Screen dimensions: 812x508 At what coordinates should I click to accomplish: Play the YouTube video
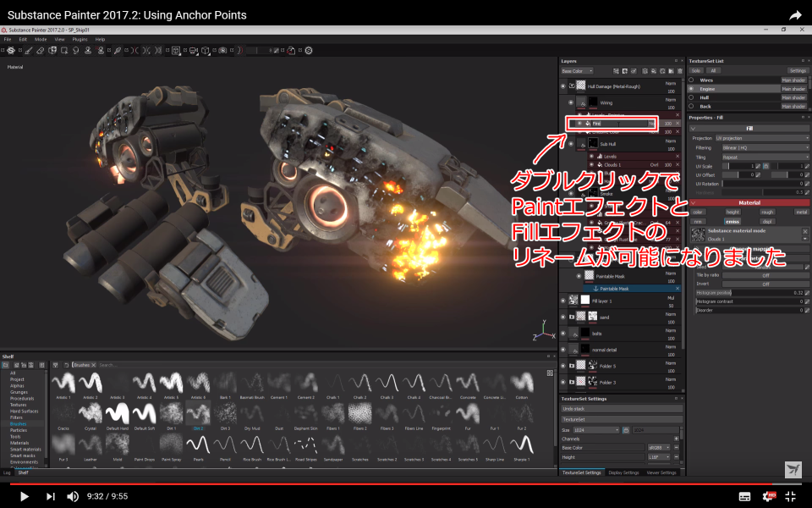[24, 496]
